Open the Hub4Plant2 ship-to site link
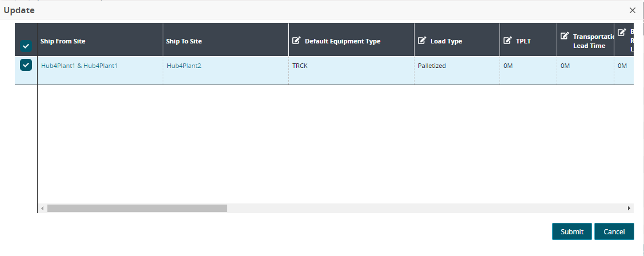Image resolution: width=644 pixels, height=256 pixels. coord(184,66)
